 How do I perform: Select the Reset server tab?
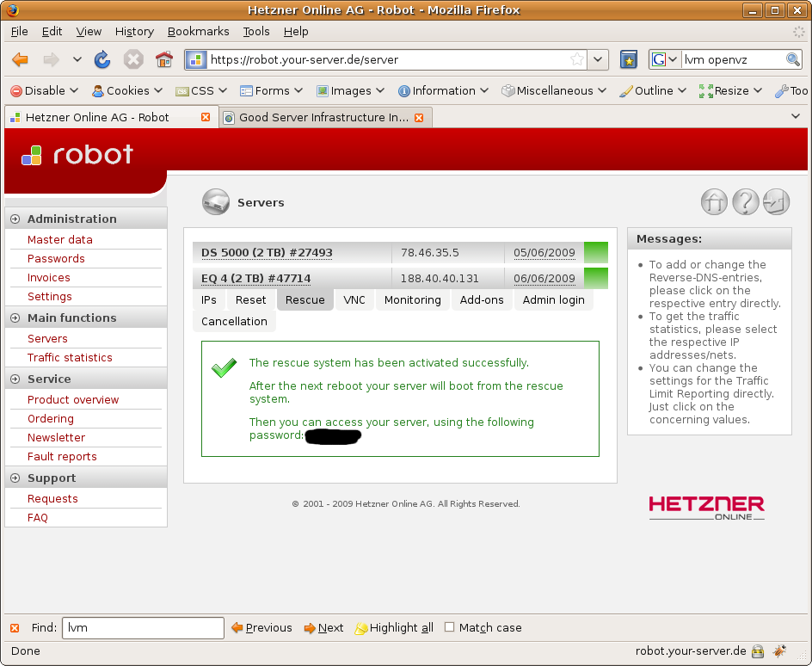(250, 299)
